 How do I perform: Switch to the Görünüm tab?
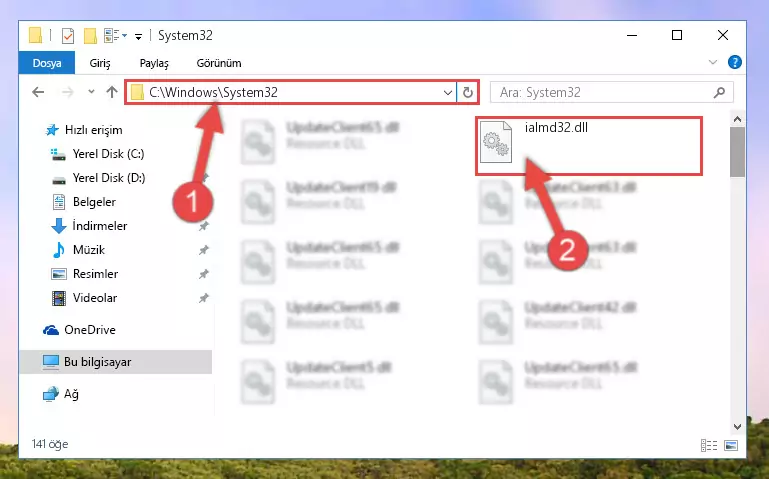coord(219,63)
